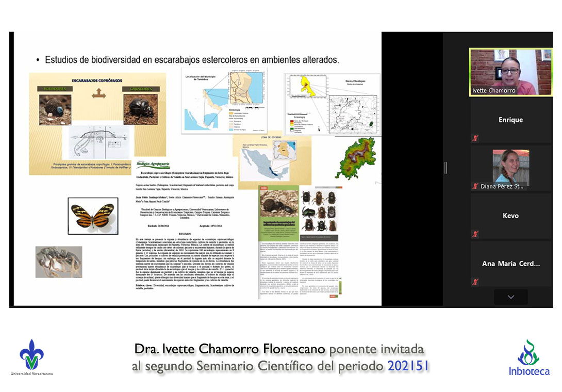Click the ant photograph on the slide
The height and width of the screenshot is (392, 562).
pyautogui.click(x=58, y=262)
